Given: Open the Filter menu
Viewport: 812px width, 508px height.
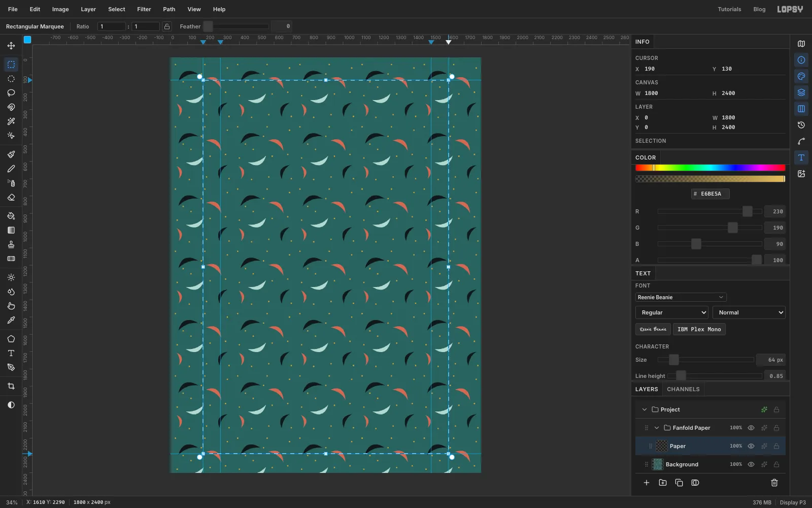Looking at the screenshot, I should (144, 9).
